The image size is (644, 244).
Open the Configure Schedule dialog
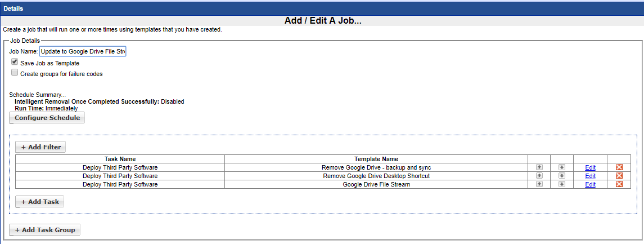[47, 118]
